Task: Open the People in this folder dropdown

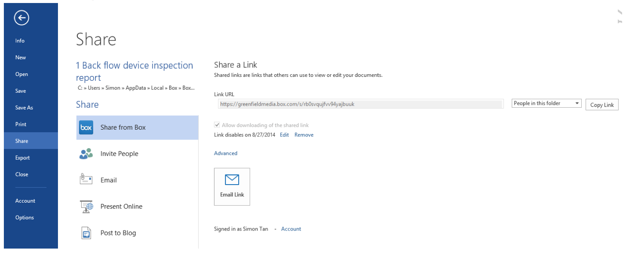Action: [547, 103]
